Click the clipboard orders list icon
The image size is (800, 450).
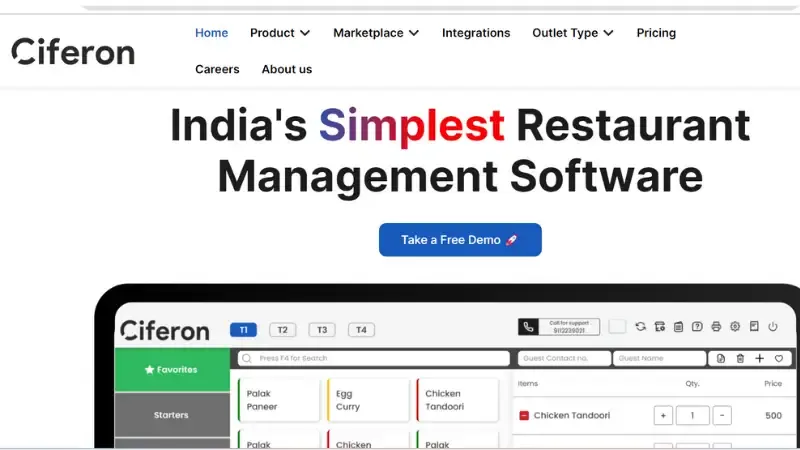click(x=679, y=327)
